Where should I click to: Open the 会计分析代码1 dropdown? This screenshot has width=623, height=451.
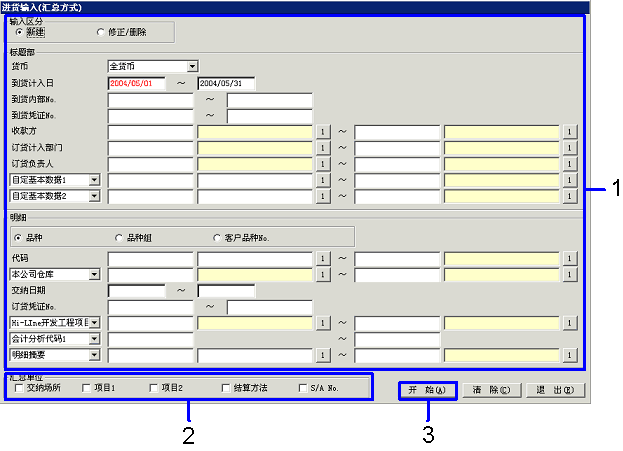(x=94, y=338)
